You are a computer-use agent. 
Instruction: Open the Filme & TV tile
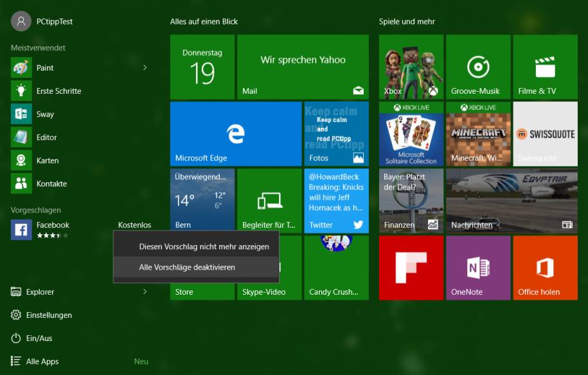(545, 67)
